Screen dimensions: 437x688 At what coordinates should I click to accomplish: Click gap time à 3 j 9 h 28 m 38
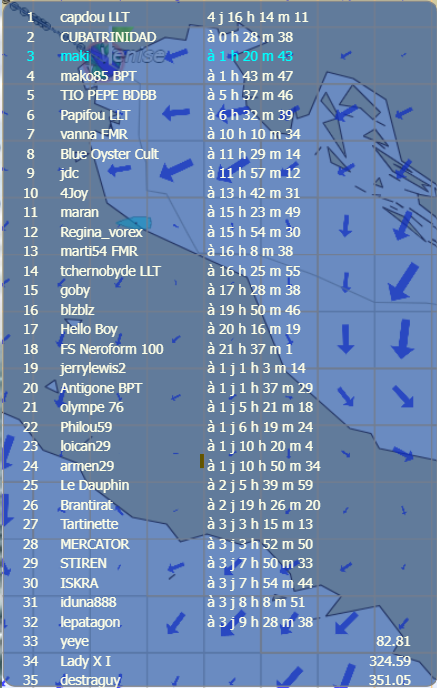[260, 622]
